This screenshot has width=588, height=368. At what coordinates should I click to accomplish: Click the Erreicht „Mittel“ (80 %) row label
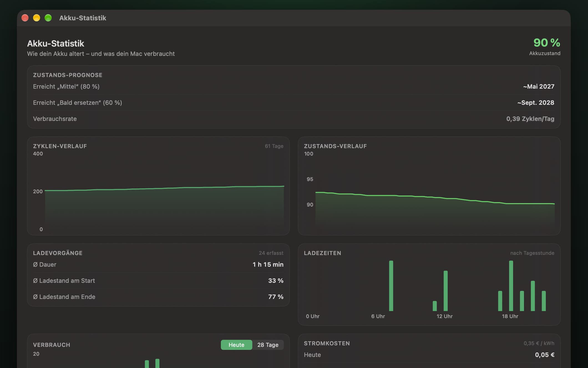(x=66, y=86)
